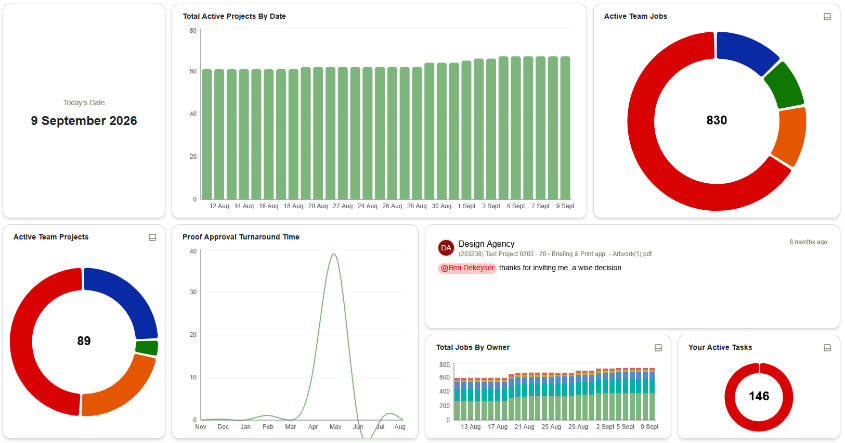
Task: Click the last bar above 9 Sept in projects chart
Action: [565, 128]
